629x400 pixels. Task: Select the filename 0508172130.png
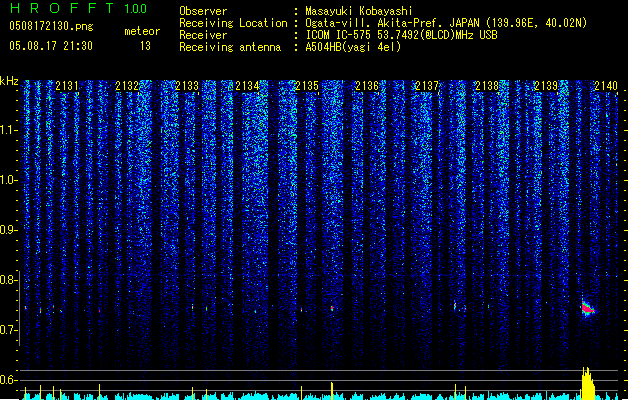[51, 26]
